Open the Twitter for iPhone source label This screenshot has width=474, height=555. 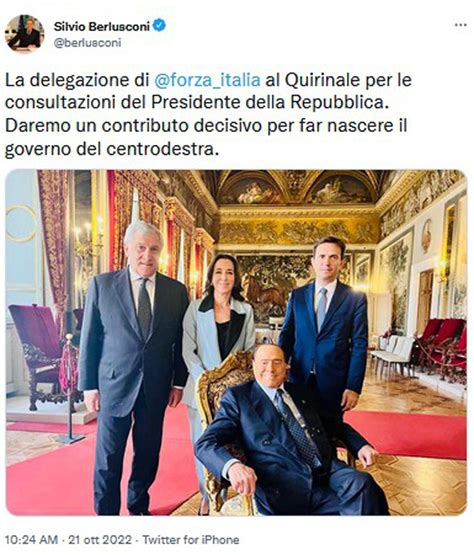(191, 540)
